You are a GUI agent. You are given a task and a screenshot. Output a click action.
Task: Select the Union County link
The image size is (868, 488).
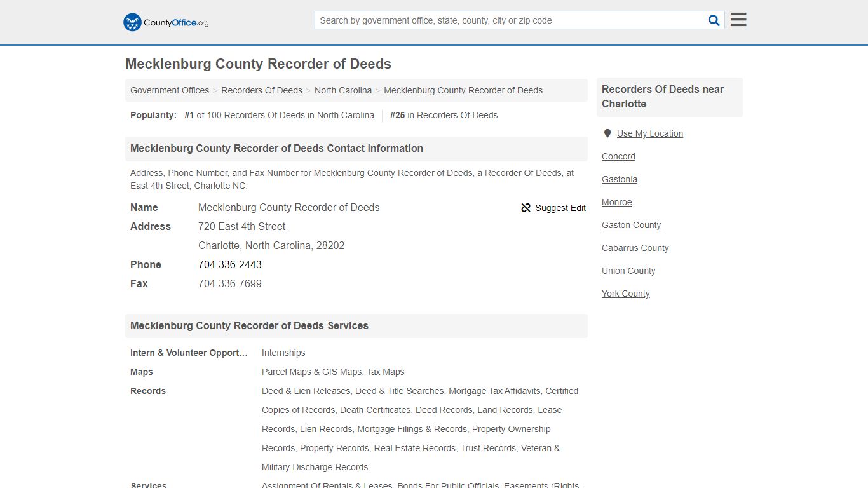[628, 271]
